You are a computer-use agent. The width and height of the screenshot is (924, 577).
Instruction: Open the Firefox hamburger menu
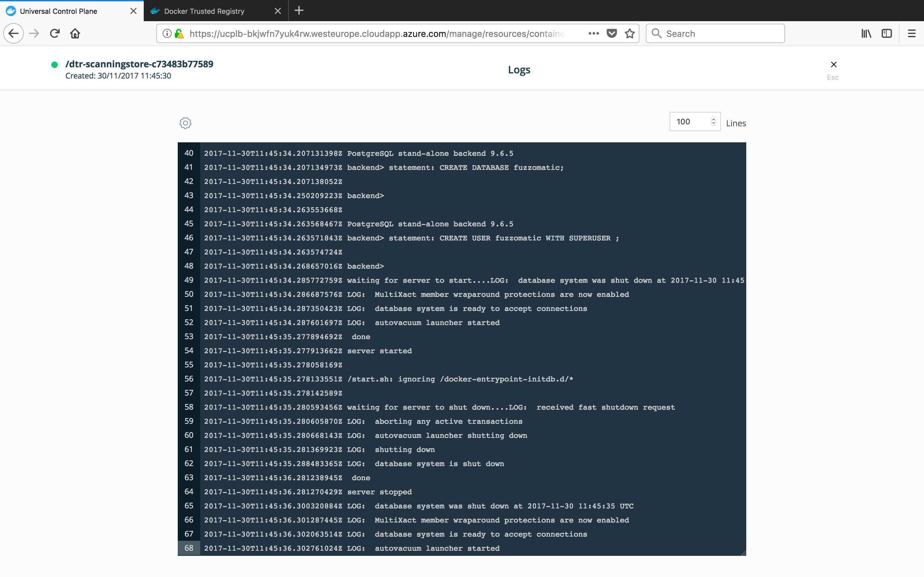912,33
